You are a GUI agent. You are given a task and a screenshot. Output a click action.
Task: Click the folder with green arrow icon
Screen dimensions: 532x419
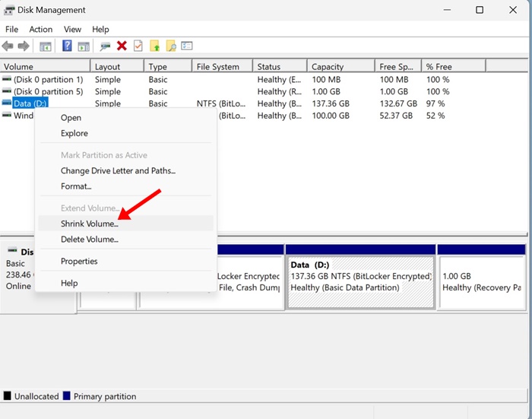click(x=154, y=46)
